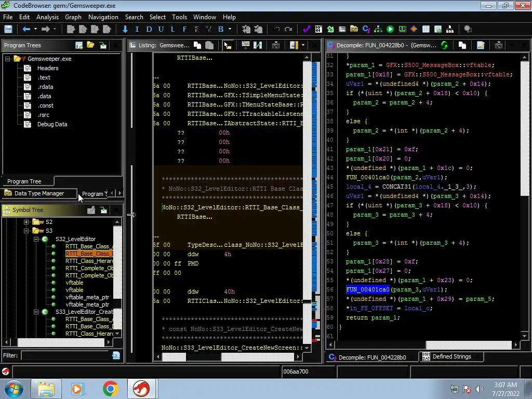Viewport: 532px width, 399px height.
Task: Open the File menu
Action: click(8, 17)
